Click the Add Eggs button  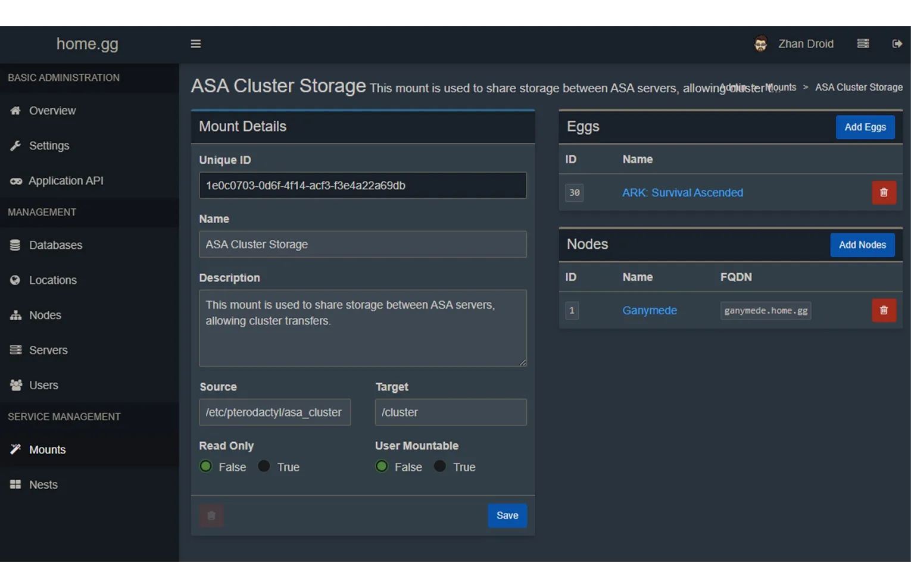865,127
